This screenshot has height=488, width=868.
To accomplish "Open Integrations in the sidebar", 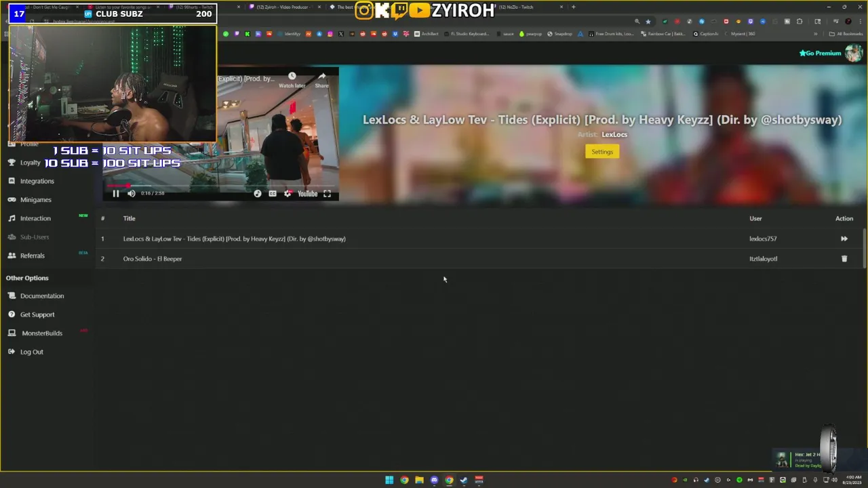I will point(37,181).
